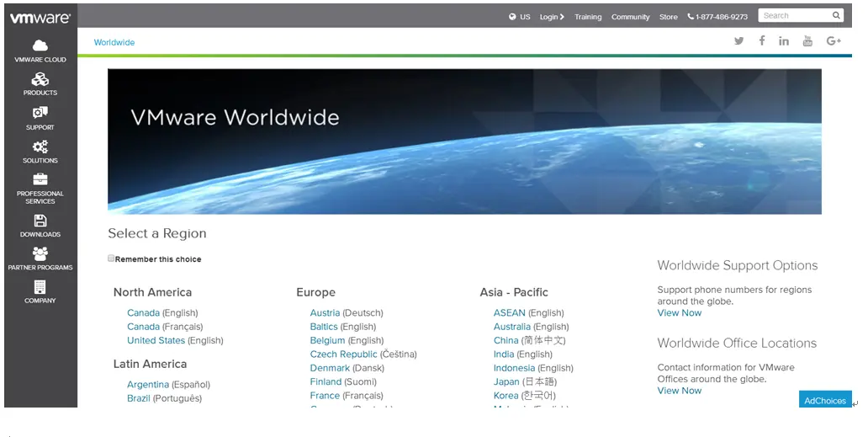Click the Asia - Pacific heading

(x=514, y=292)
